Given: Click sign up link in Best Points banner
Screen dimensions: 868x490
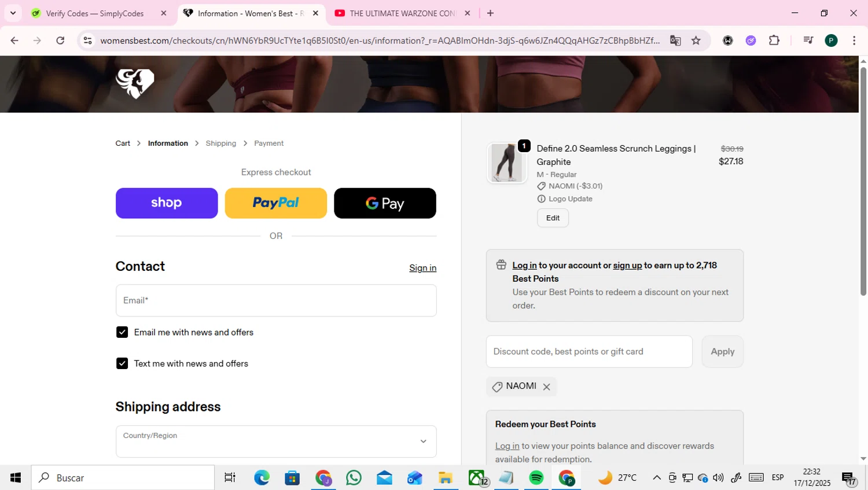Looking at the screenshot, I should tap(627, 266).
